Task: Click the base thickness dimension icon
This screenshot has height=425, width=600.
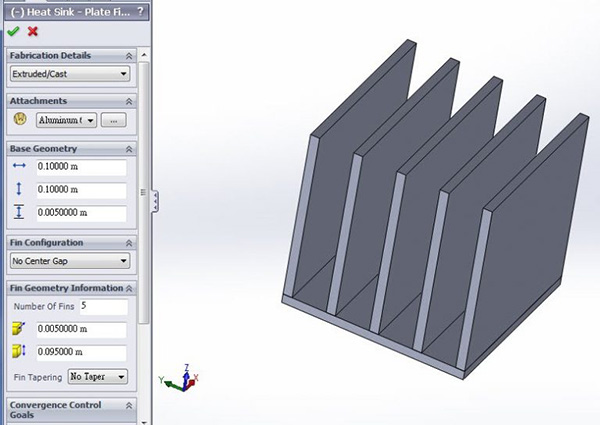Action: click(x=19, y=212)
